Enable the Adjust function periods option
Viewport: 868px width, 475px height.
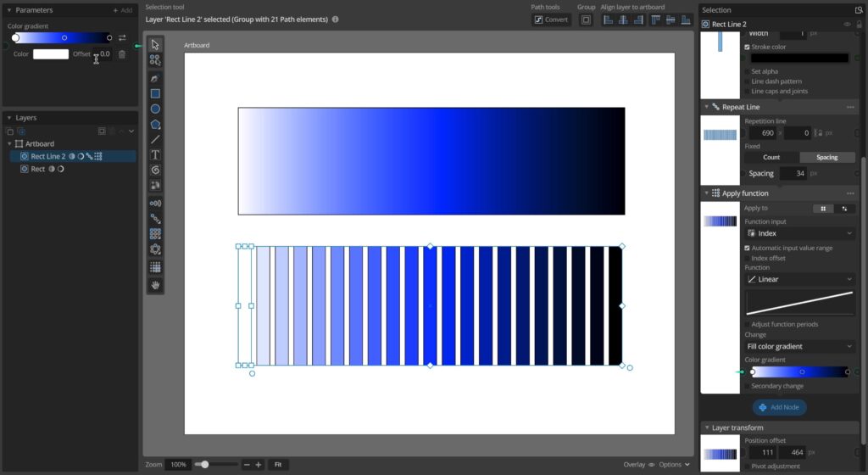(x=747, y=324)
